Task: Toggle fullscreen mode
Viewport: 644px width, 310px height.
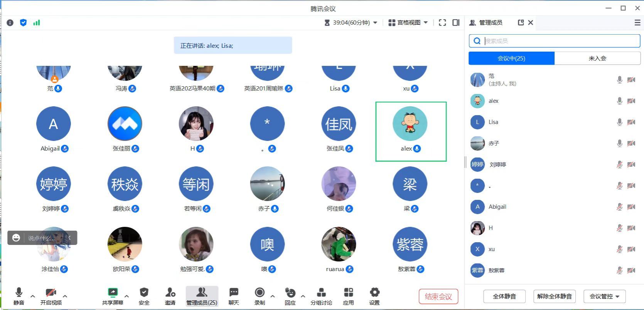Action: 442,23
